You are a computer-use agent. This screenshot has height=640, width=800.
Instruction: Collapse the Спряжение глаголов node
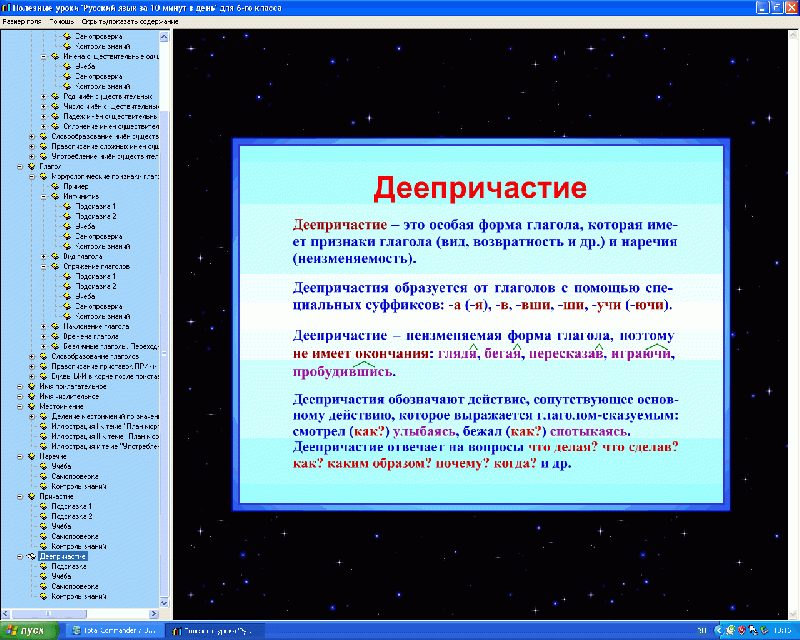pyautogui.click(x=43, y=266)
